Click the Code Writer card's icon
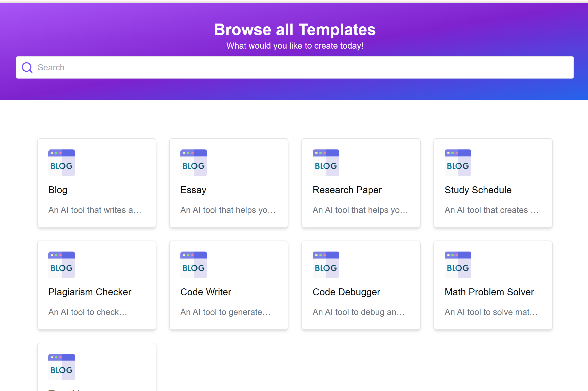588x391 pixels. [194, 265]
